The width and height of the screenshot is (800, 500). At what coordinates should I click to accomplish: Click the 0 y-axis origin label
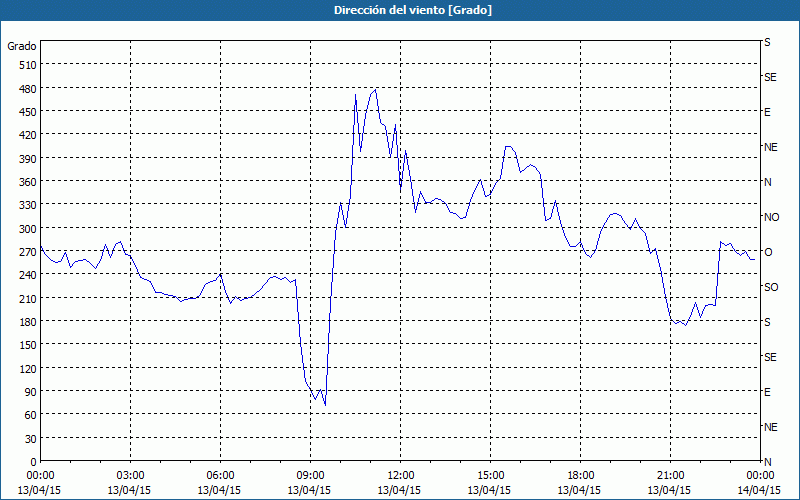click(34, 462)
